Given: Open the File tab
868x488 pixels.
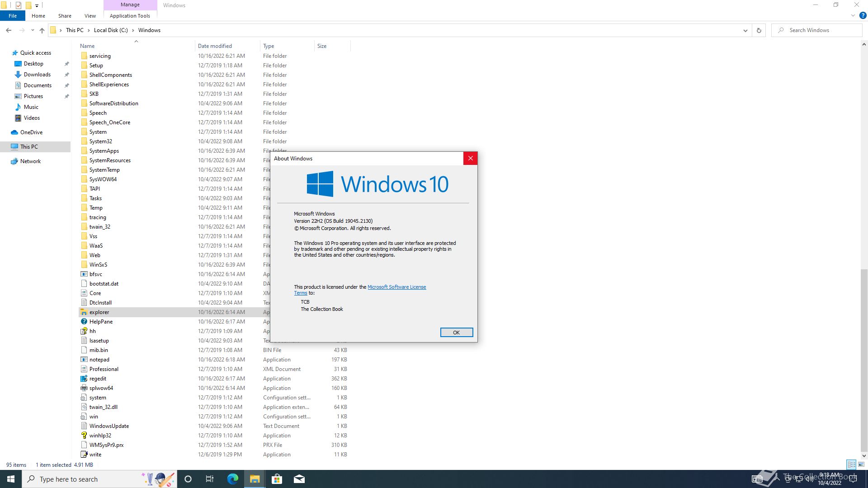Looking at the screenshot, I should click(13, 16).
